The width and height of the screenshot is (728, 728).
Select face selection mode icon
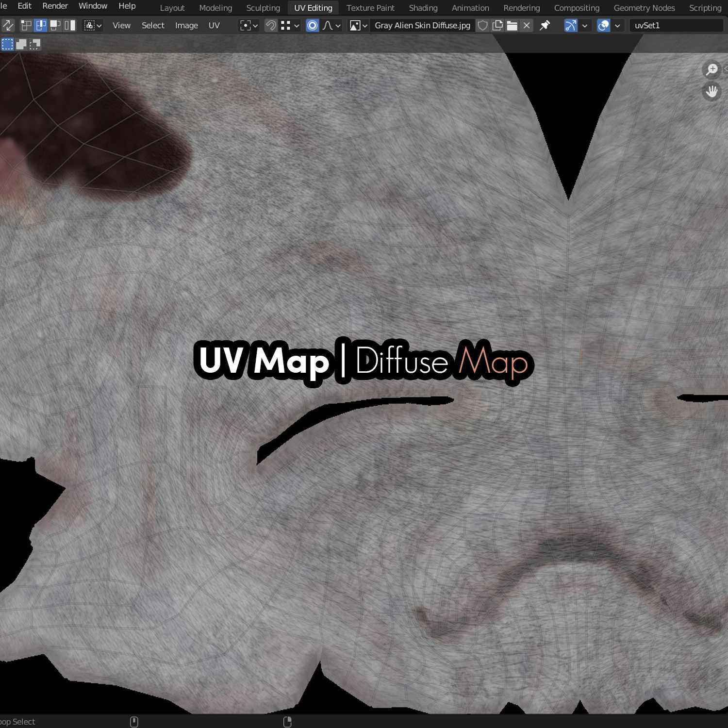click(x=55, y=25)
